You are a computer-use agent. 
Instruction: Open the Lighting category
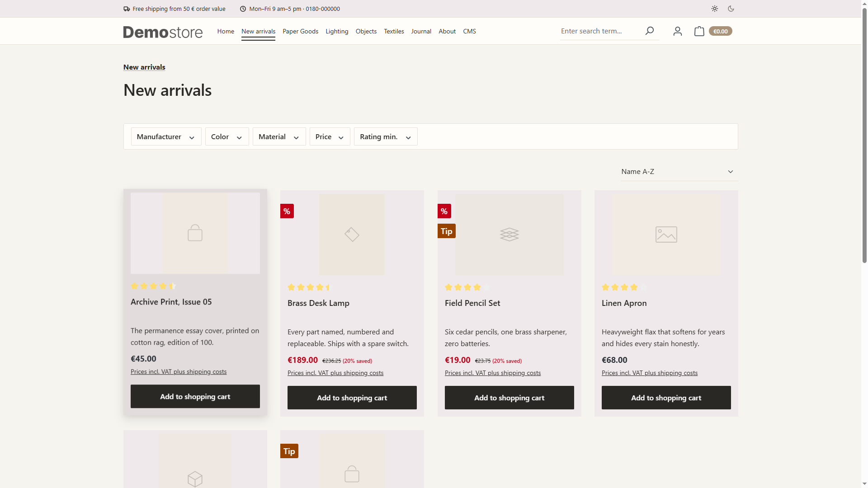coord(337,31)
